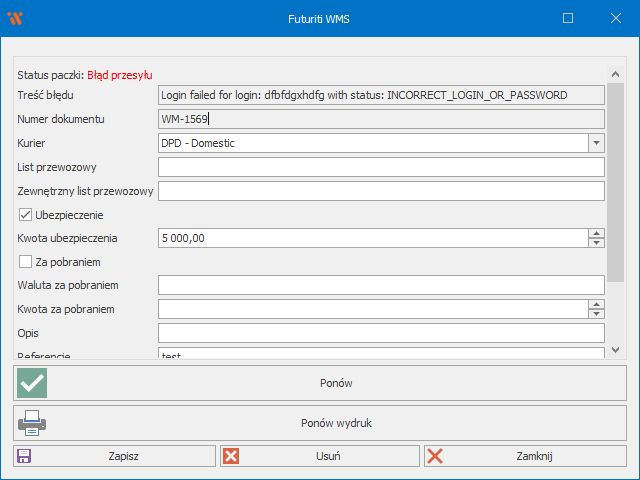Click into the Opis text field

coord(381,333)
